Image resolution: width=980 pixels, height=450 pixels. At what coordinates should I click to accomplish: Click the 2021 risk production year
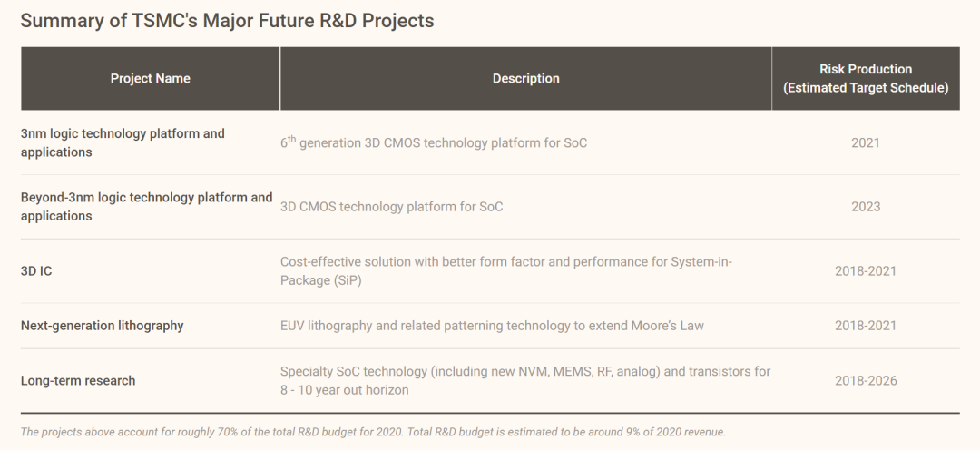(x=866, y=142)
